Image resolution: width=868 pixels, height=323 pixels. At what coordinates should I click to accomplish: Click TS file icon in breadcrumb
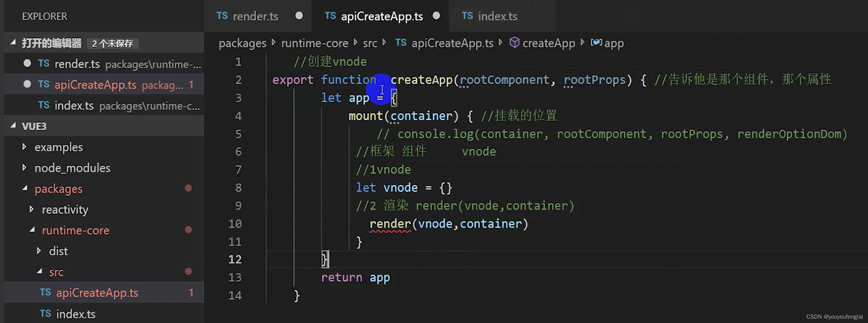pos(401,43)
